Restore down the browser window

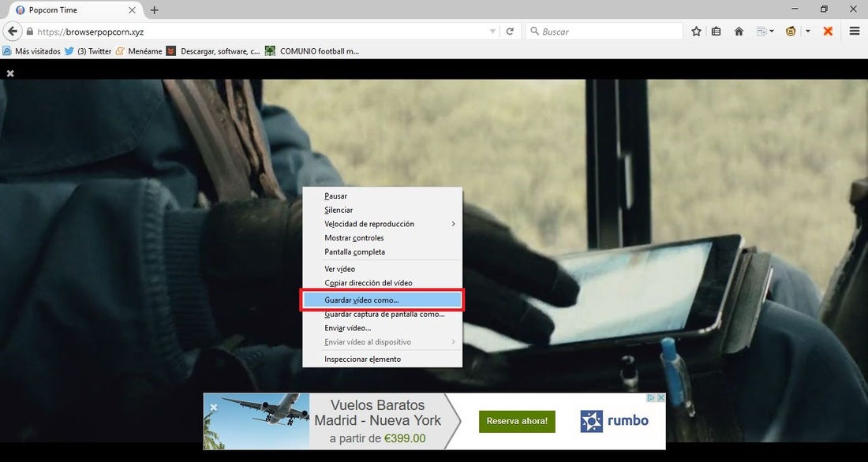point(825,9)
